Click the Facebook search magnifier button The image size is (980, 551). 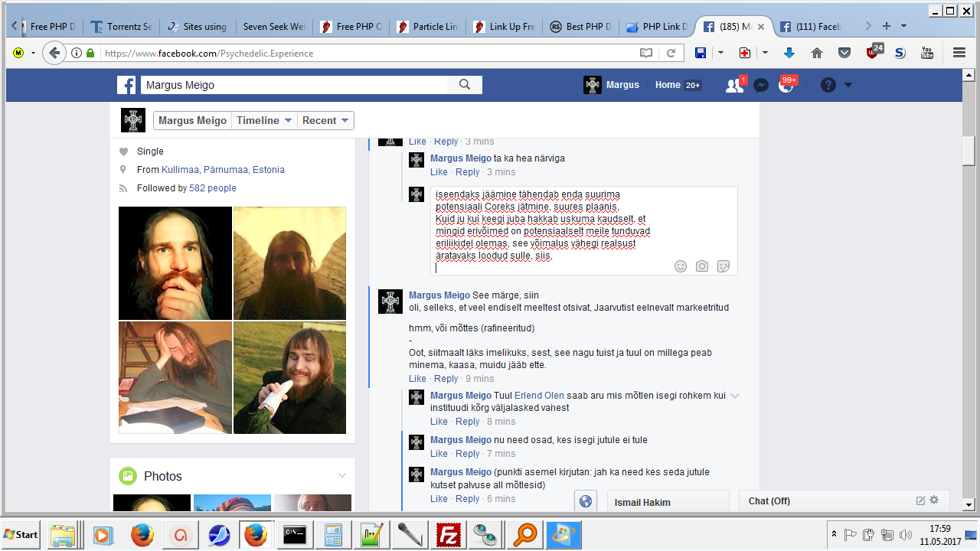(464, 85)
